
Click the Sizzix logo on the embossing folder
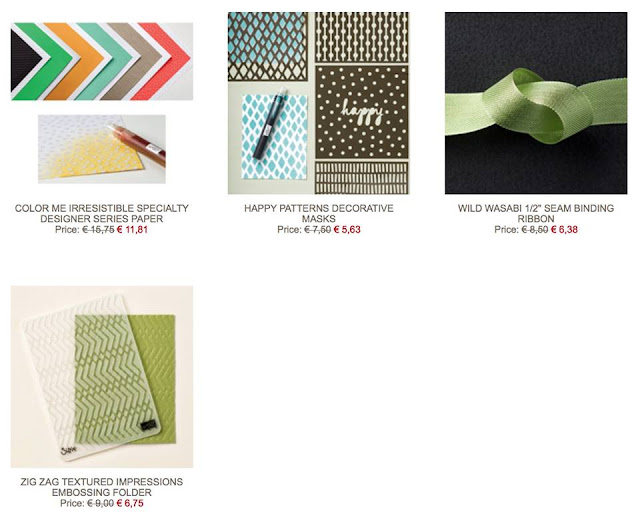click(66, 451)
